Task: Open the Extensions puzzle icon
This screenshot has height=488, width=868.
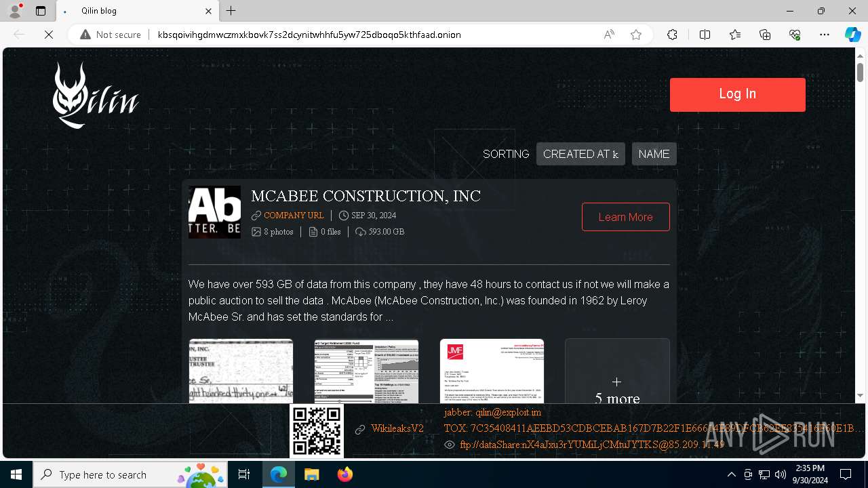Action: (672, 35)
